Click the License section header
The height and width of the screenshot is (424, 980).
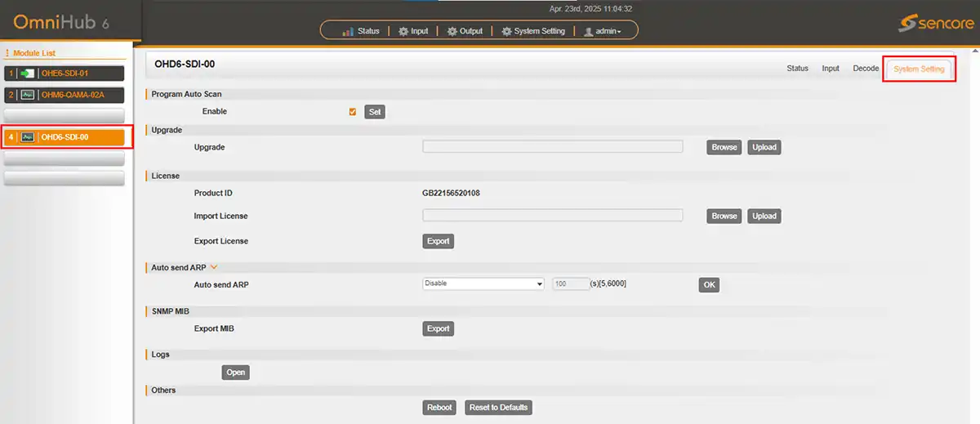pyautogui.click(x=166, y=176)
